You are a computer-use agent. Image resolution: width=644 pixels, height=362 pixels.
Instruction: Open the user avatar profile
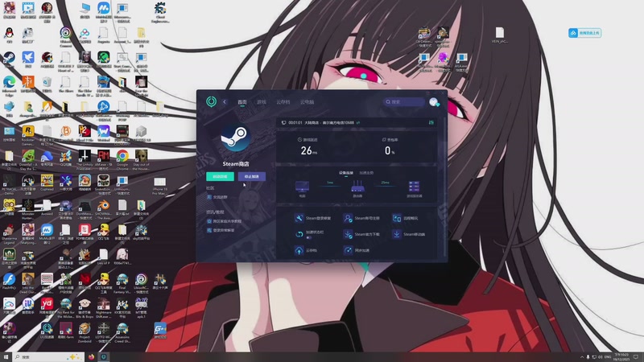point(434,102)
